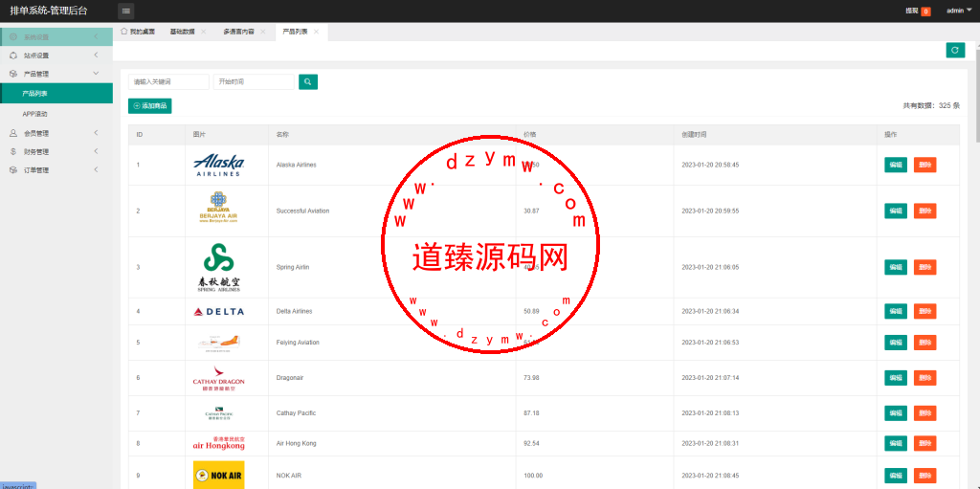Screen dimensions: 980x489
Task: Expand the 站点设置 menu chevron
Action: coord(96,56)
